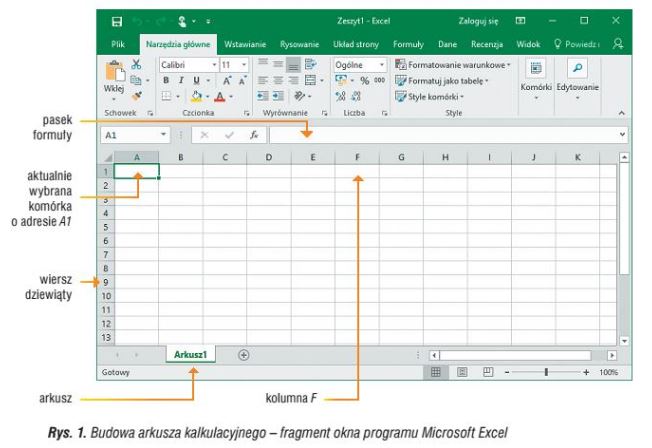Switch to Page Break Preview
The width and height of the screenshot is (652, 448).
(488, 372)
